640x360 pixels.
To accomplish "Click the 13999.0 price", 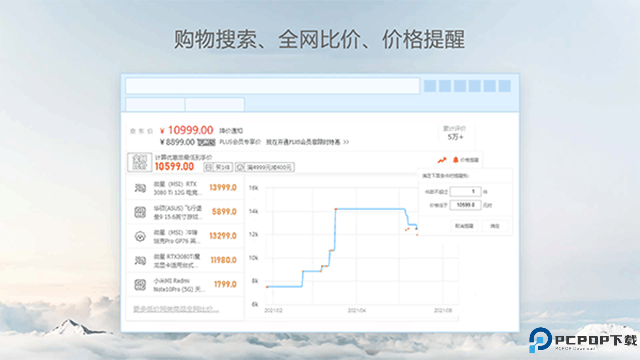I will click(x=223, y=187).
